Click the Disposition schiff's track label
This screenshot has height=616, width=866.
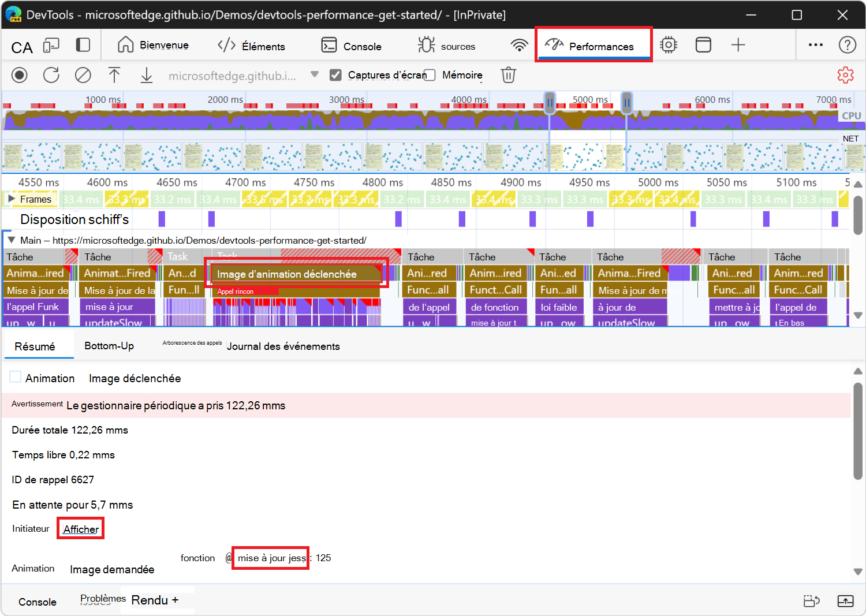74,219
